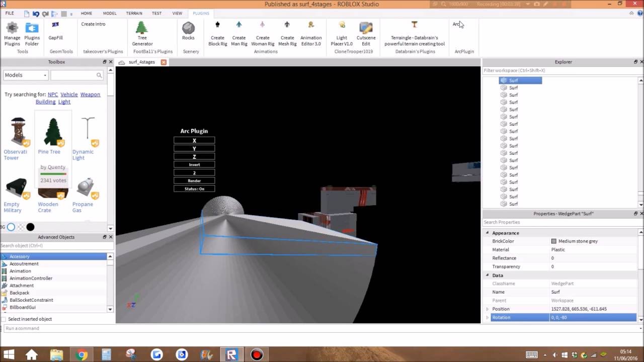This screenshot has width=644, height=362.
Task: Click Create Block Rig
Action: click(x=218, y=34)
